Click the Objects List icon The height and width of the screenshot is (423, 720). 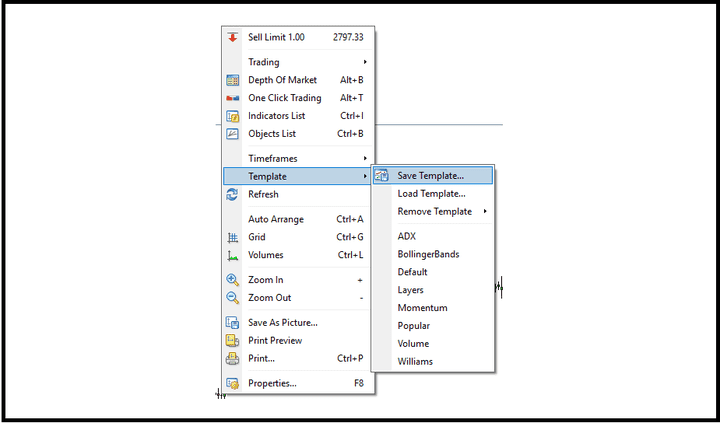coord(232,134)
